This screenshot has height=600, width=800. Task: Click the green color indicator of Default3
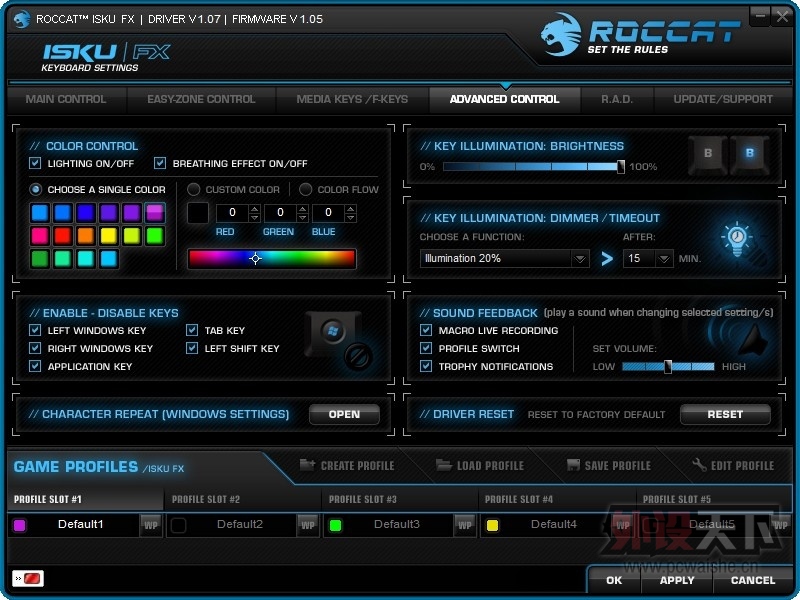click(335, 526)
